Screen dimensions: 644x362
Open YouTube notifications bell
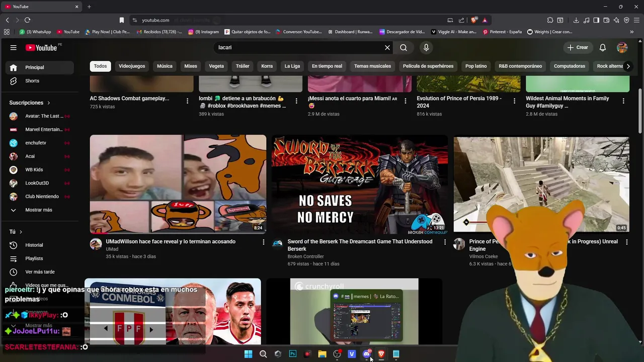[603, 47]
